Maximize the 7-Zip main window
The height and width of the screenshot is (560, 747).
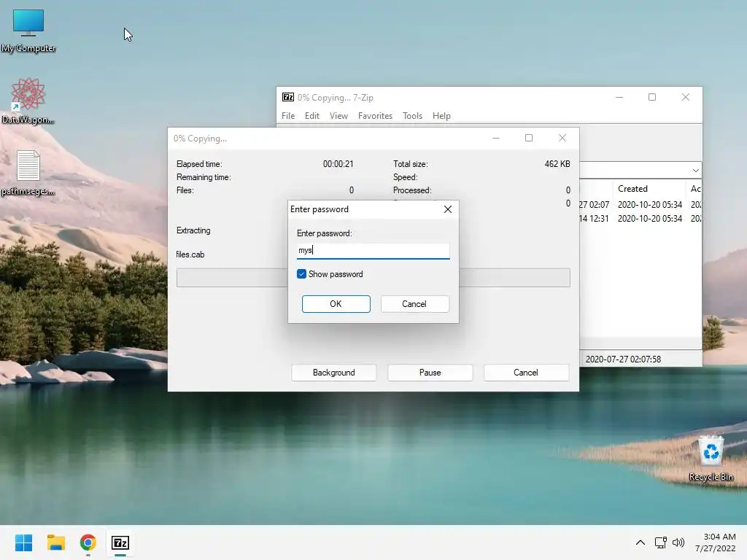coord(652,97)
